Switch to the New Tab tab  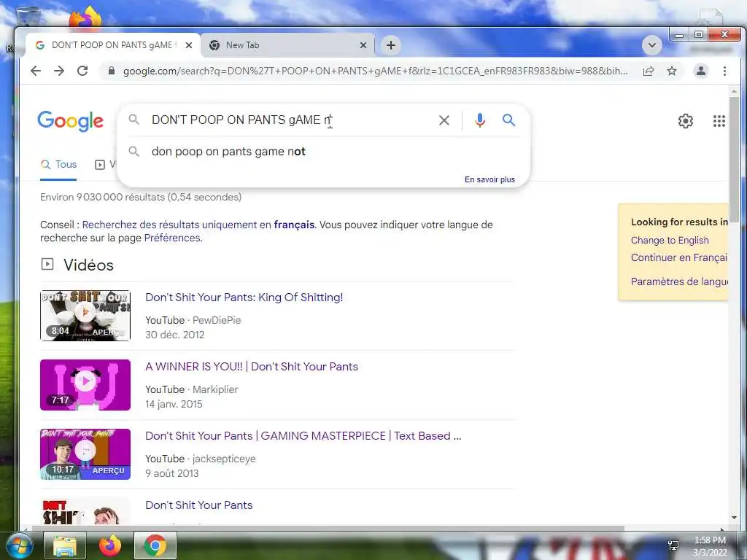286,45
